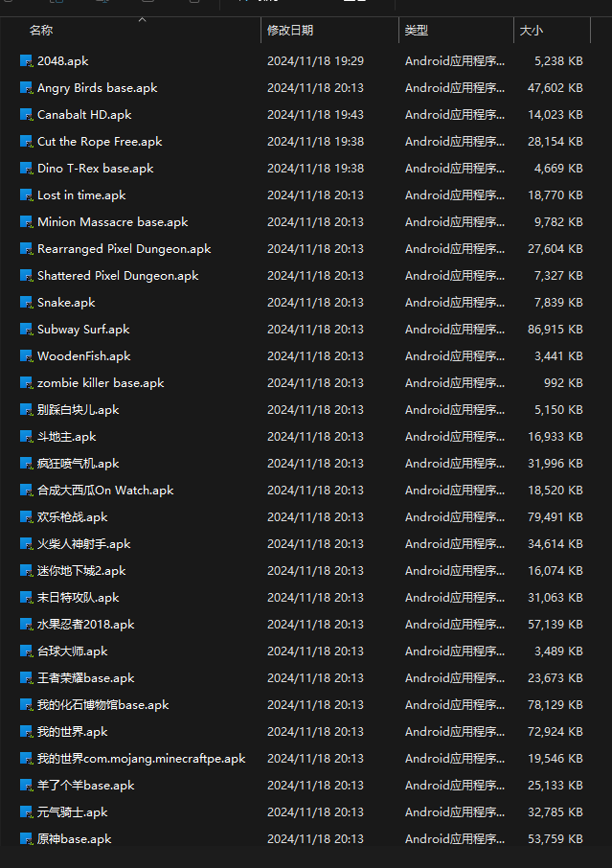612x868 pixels.
Task: Click the Shattered Pixel Dungeon.apk icon
Action: pos(27,276)
